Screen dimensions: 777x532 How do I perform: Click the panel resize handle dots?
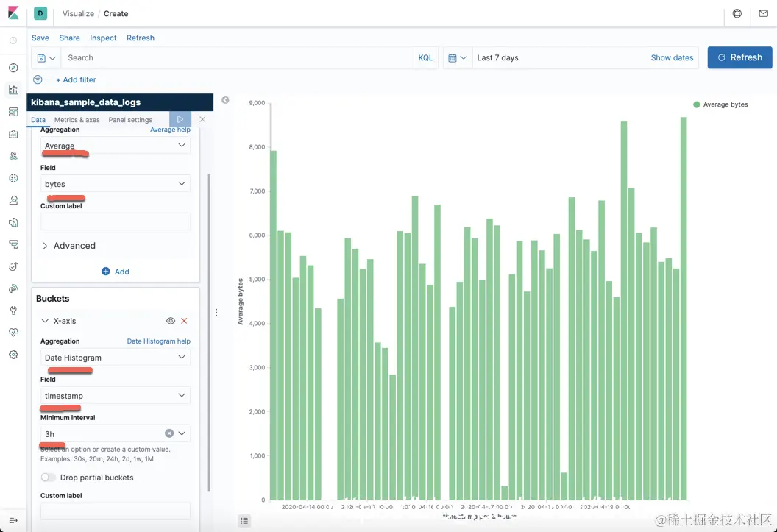[x=216, y=312]
